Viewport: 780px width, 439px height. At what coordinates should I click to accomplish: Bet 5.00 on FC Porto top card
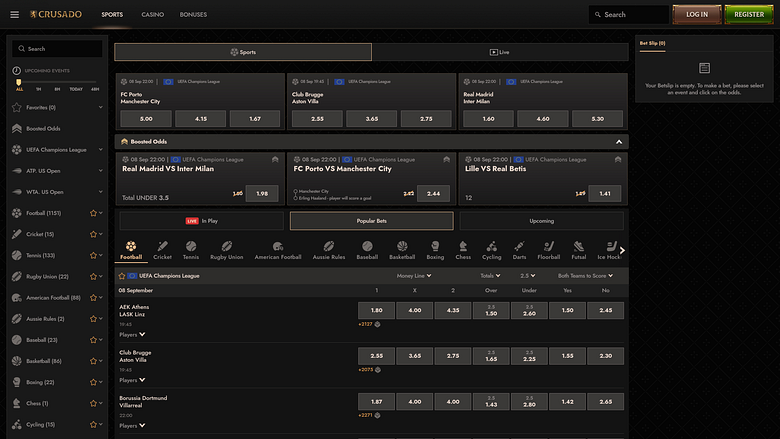pos(146,119)
